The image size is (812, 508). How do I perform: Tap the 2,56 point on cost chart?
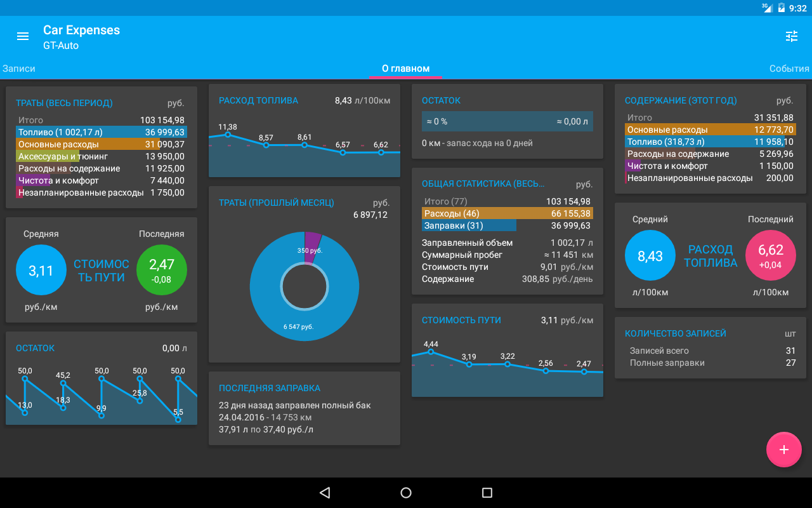(546, 371)
